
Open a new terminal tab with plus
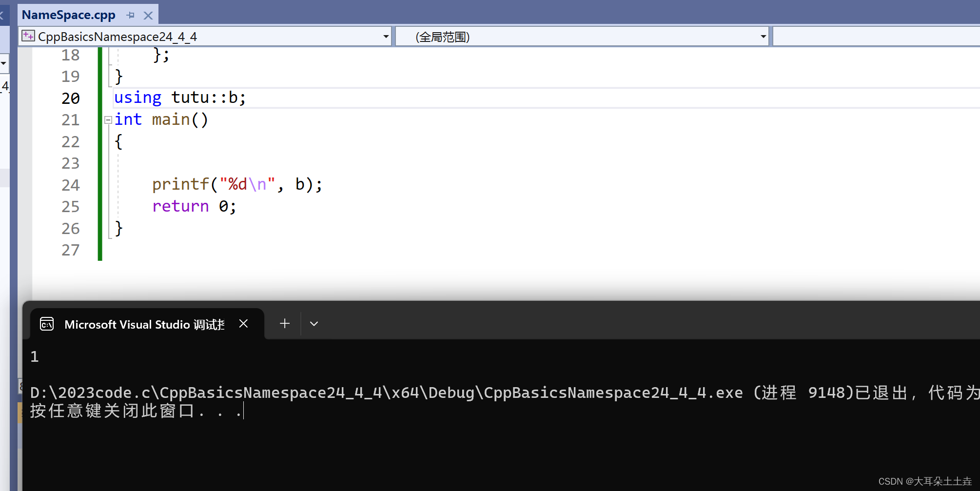click(285, 323)
